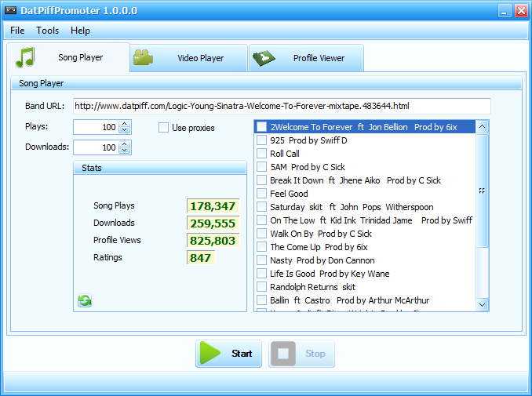Open the File menu
The image size is (532, 396).
[x=17, y=31]
